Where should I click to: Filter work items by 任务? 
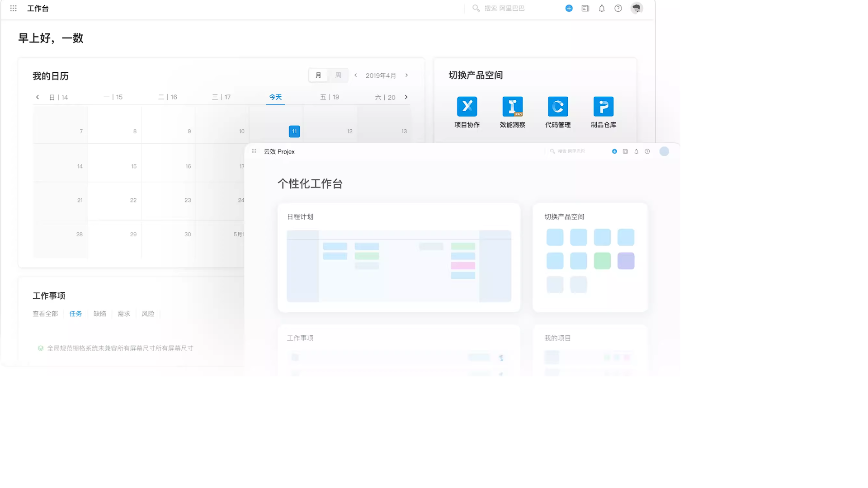pos(75,314)
